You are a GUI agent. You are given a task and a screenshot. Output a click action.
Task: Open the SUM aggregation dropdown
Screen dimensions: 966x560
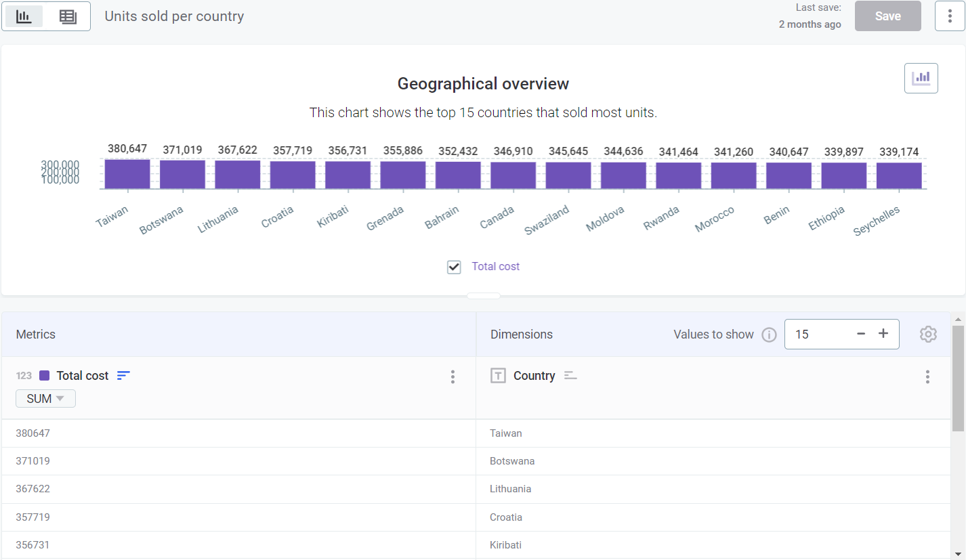pos(45,398)
